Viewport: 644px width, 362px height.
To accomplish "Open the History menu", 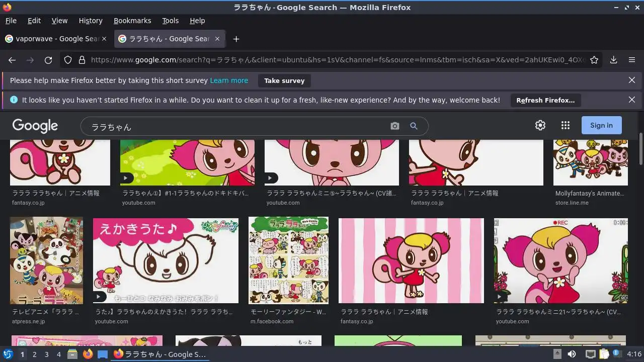I will tap(91, 21).
